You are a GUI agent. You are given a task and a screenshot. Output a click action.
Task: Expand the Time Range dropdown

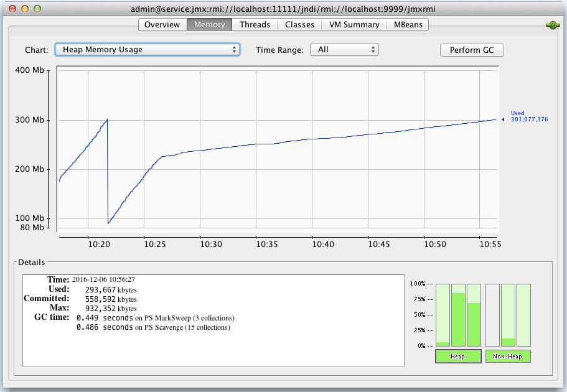point(344,50)
